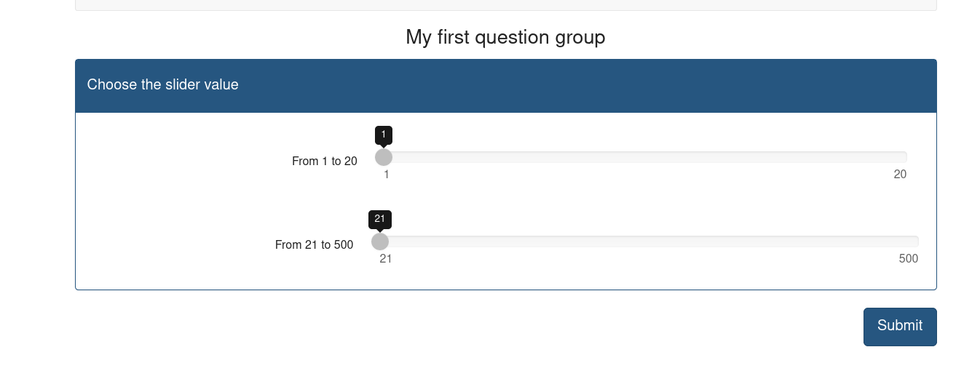This screenshot has height=371, width=980.
Task: Click the black tooltip showing value 21
Action: tap(380, 219)
